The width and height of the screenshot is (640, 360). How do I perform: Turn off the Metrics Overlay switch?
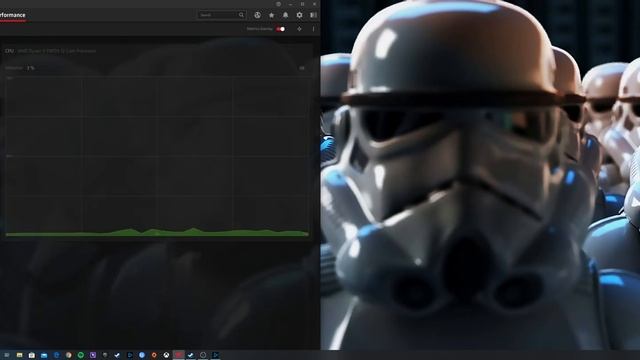[x=280, y=29]
